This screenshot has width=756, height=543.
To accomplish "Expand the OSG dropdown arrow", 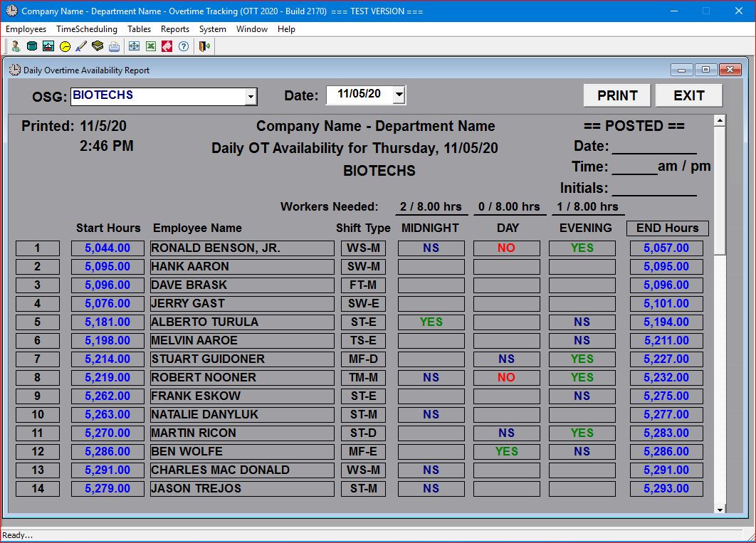I will (x=250, y=97).
